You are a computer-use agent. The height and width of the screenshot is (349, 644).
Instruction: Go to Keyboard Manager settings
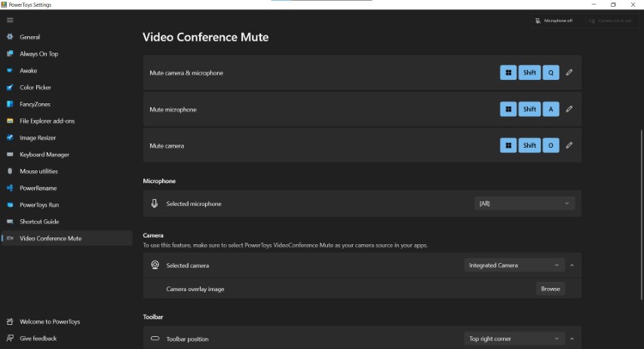point(44,155)
